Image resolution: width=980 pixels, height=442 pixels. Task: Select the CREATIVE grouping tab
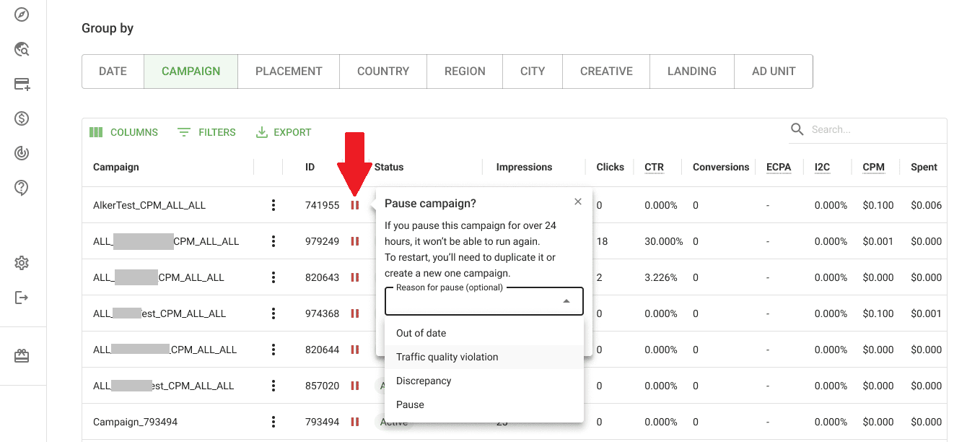605,71
